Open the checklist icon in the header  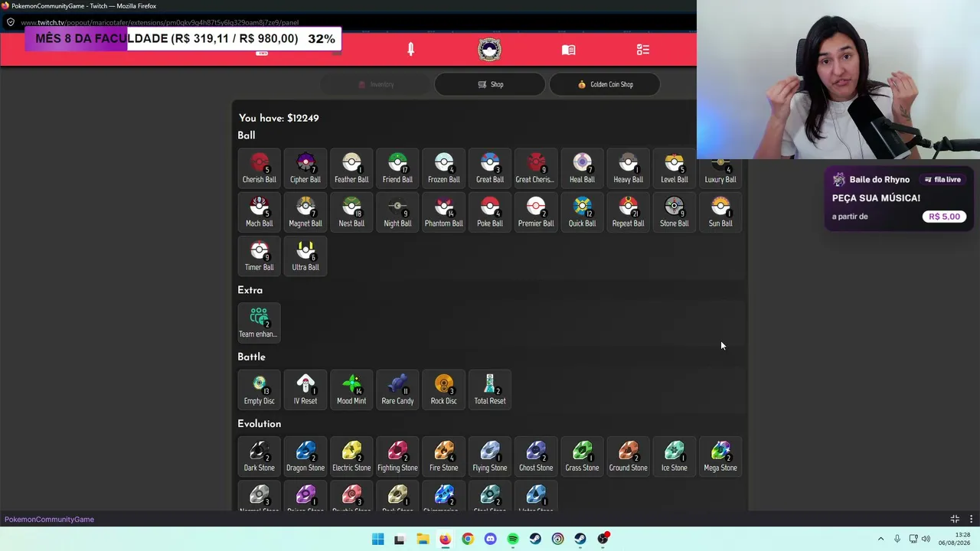643,50
